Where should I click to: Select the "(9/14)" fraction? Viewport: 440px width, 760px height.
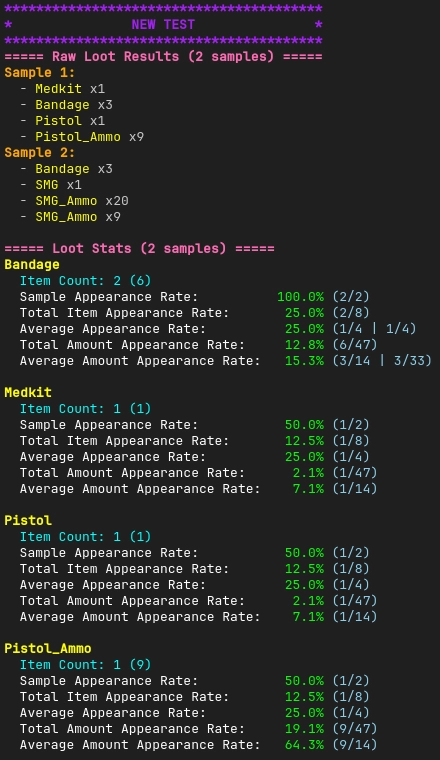(x=355, y=744)
